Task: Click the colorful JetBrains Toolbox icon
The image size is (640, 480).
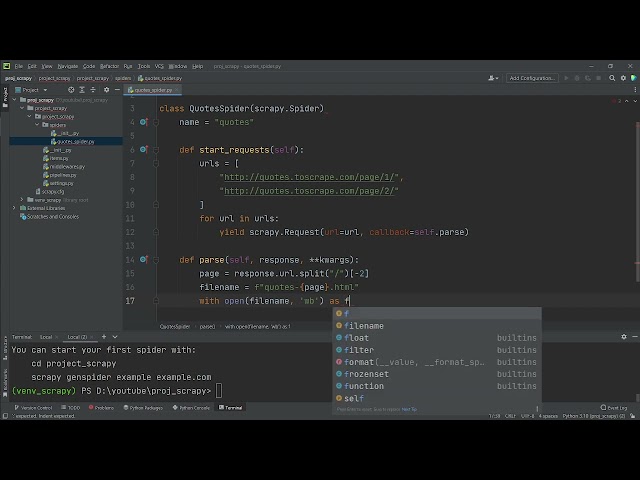Action: coord(633,78)
